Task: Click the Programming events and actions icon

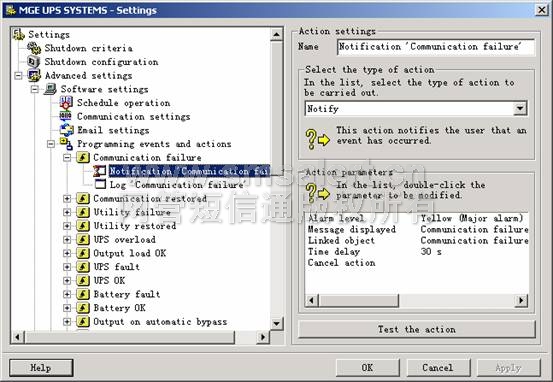Action: (67, 144)
